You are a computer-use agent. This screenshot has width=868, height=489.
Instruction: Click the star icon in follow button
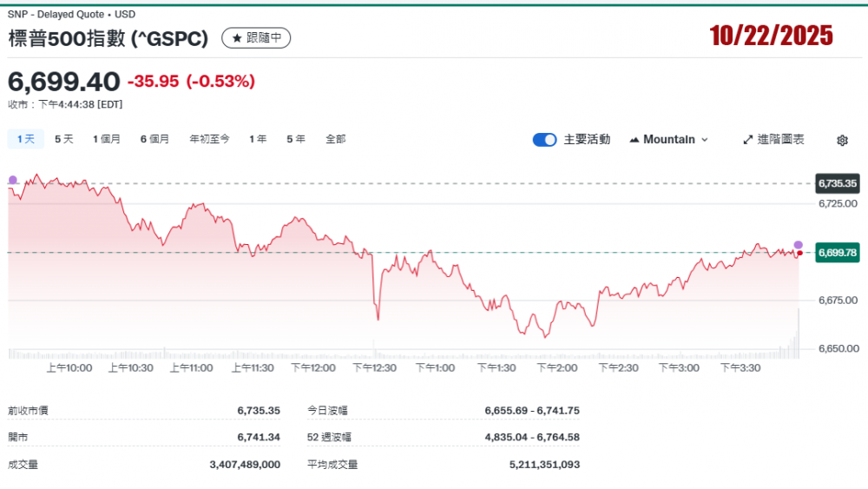(x=237, y=38)
